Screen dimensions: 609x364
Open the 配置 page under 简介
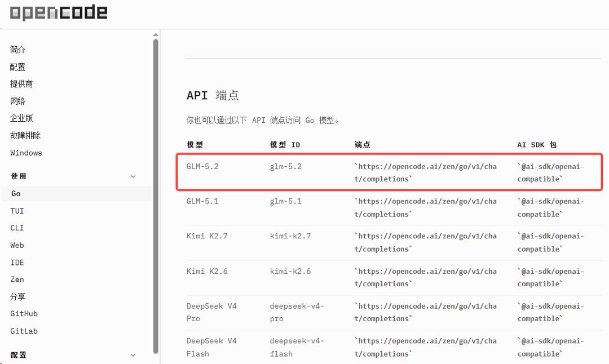(17, 66)
